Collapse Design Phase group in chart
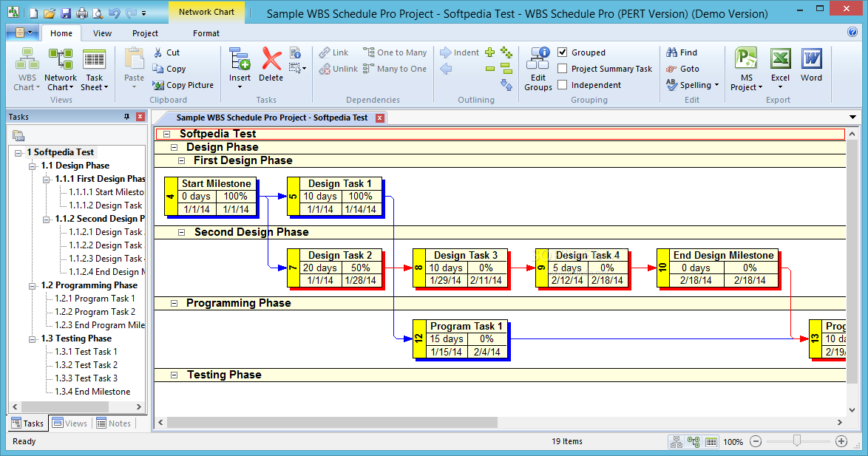The image size is (868, 456). (174, 147)
